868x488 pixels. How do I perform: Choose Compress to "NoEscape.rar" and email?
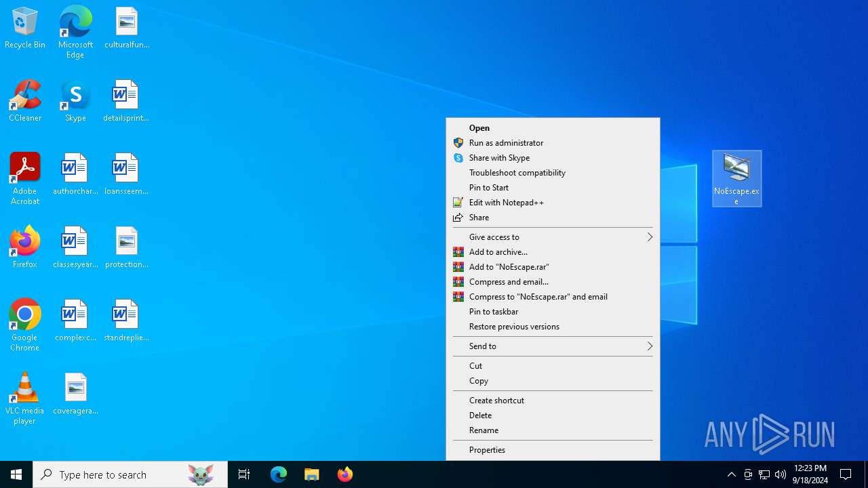(553, 297)
